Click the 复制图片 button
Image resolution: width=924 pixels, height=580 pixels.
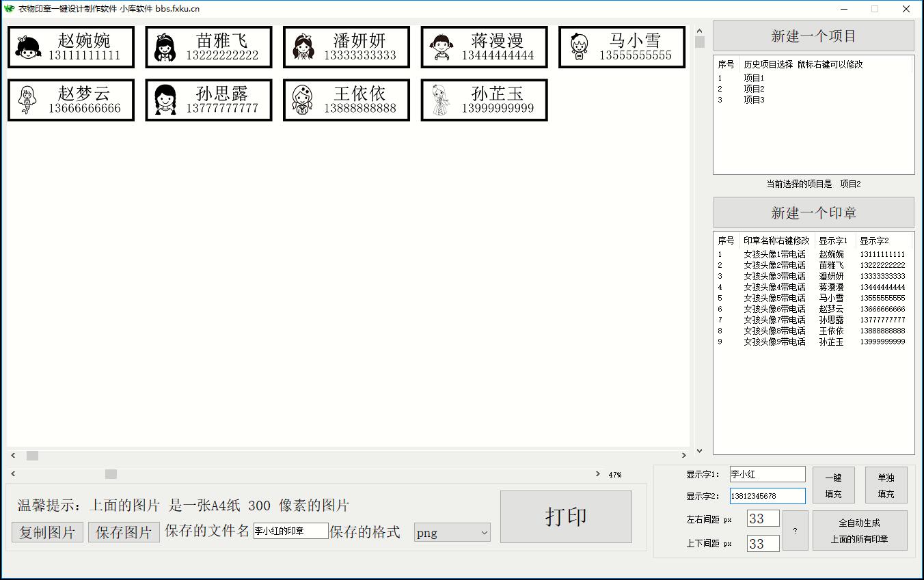[x=47, y=533]
